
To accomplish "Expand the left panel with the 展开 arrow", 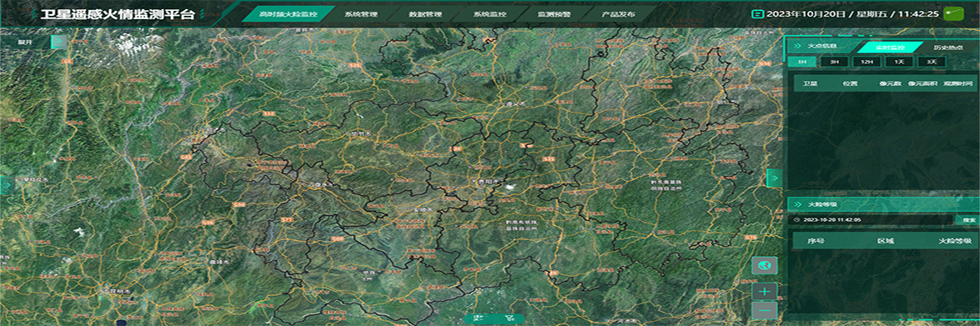I will pyautogui.click(x=58, y=42).
